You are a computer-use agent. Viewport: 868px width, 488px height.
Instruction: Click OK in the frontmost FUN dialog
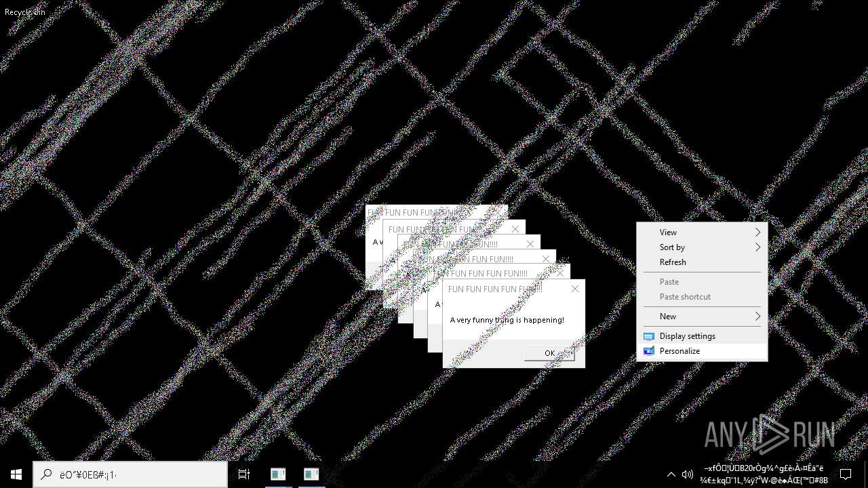(549, 353)
